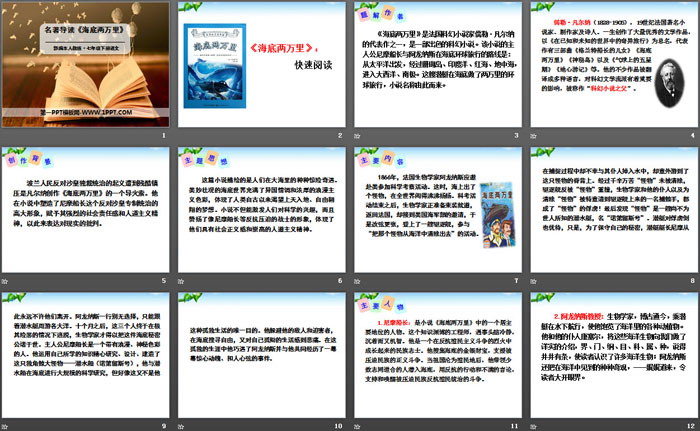Viewport: 700px width, 431px height.
Task: Click the slide number 9 label
Action: click(x=164, y=426)
